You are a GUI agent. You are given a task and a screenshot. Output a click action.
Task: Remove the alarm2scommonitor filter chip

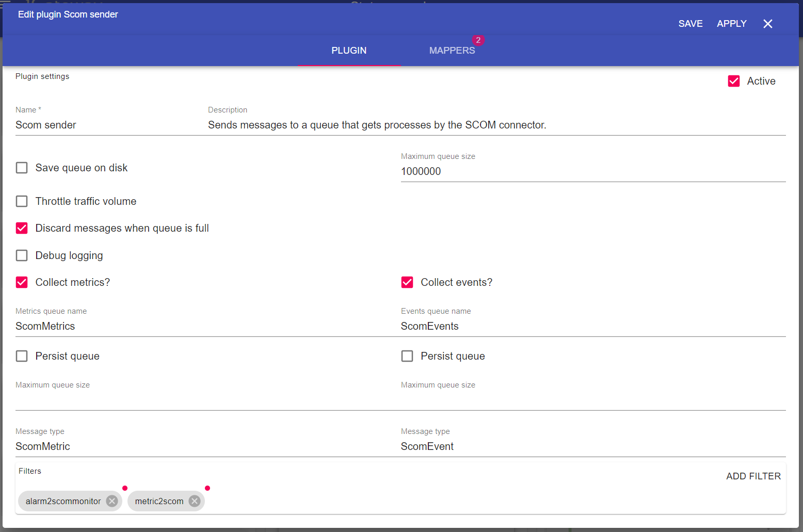[x=112, y=501]
